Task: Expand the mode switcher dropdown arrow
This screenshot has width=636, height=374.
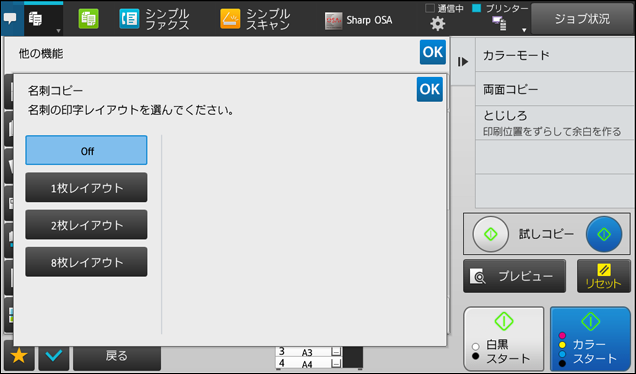Action: [x=58, y=30]
